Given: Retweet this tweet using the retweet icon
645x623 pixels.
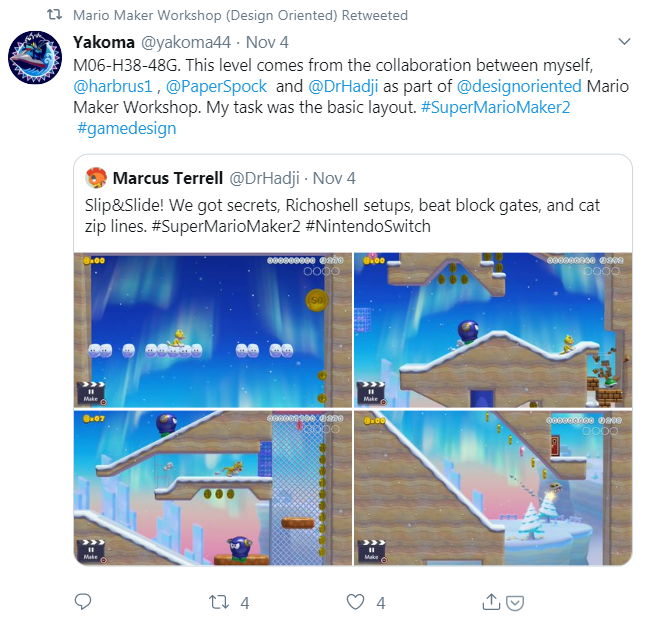Looking at the screenshot, I should 218,602.
